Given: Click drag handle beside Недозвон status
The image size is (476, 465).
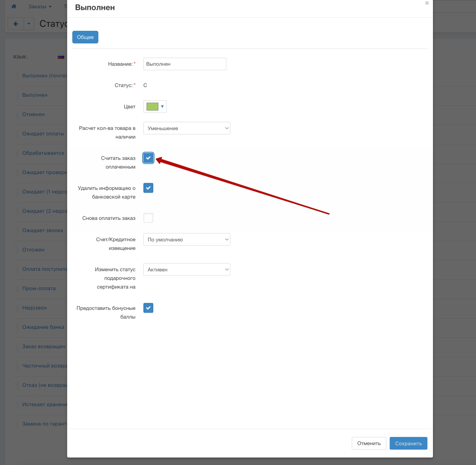Looking at the screenshot, I should (x=17, y=308).
